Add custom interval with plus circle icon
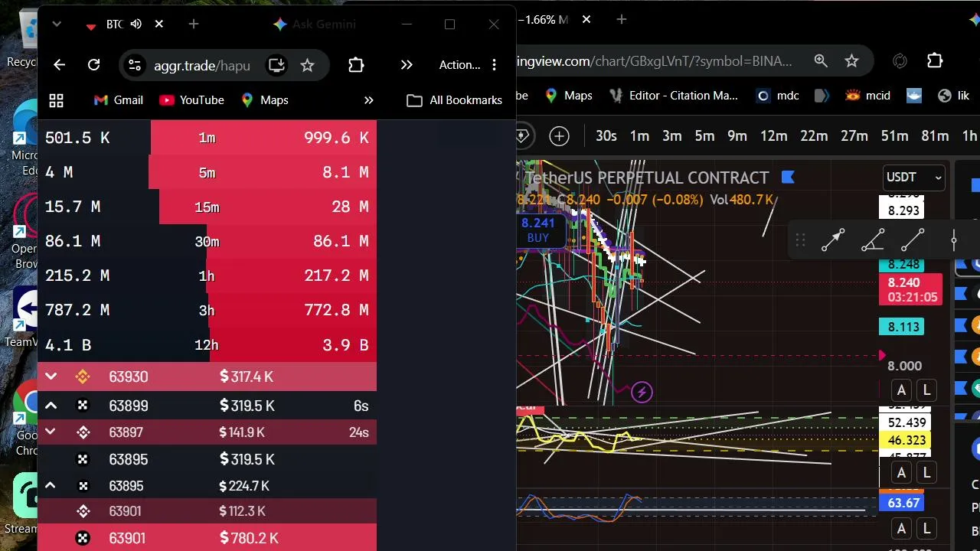Image resolution: width=980 pixels, height=551 pixels. [559, 136]
